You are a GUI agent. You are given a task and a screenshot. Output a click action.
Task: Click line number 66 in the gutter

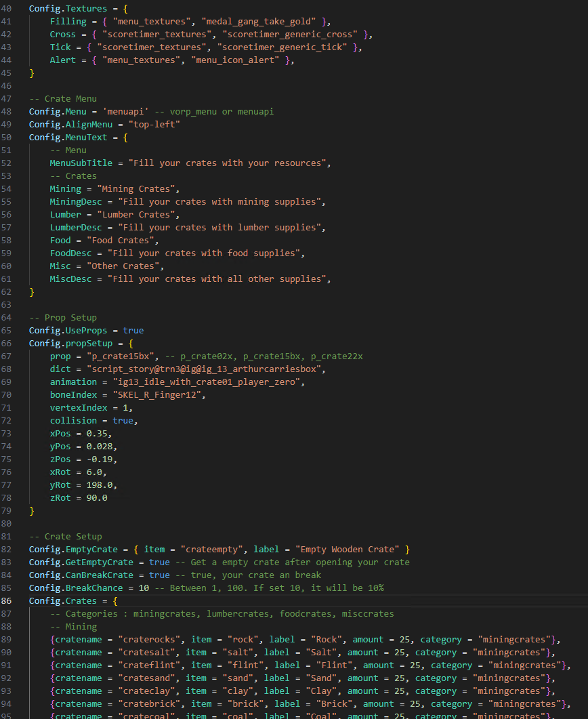[x=8, y=344]
